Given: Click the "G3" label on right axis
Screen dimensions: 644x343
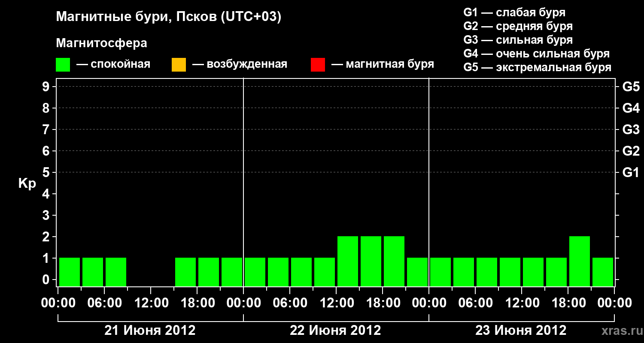Looking at the screenshot, I should (631, 129).
